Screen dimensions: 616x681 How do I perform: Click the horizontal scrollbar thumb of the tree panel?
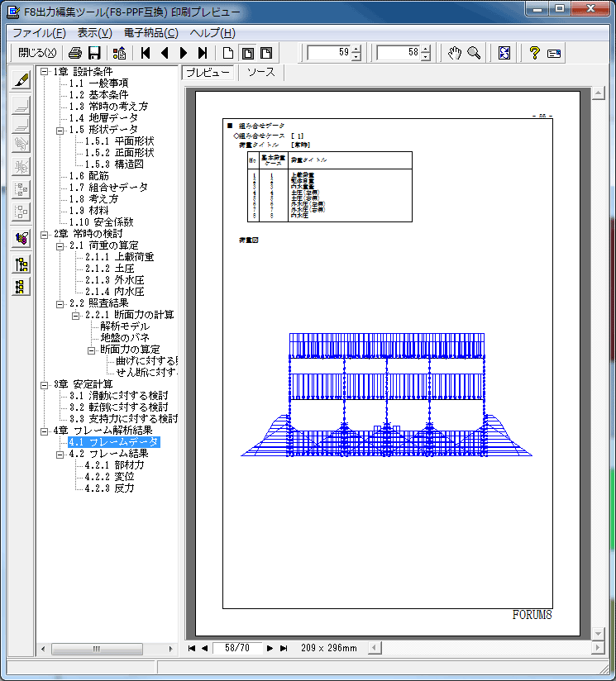pyautogui.click(x=97, y=649)
